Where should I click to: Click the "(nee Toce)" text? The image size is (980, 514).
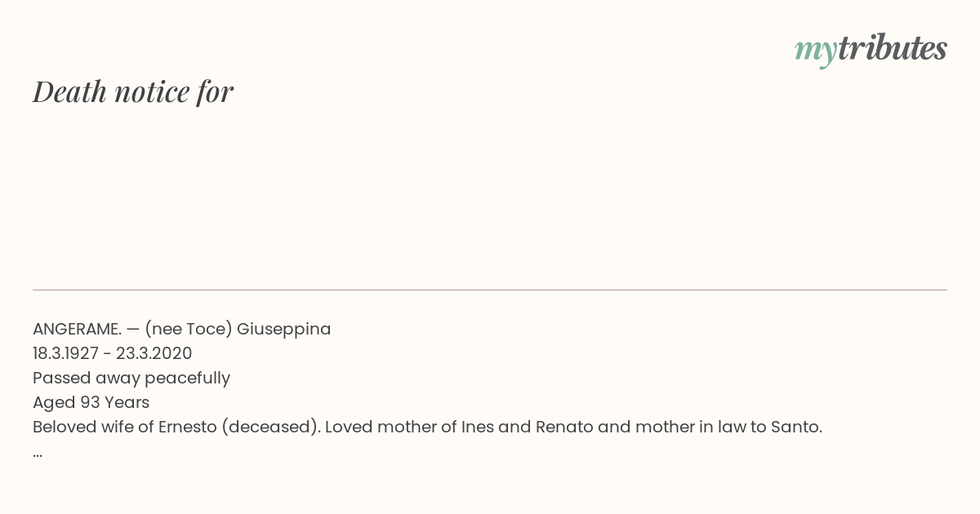click(x=189, y=329)
